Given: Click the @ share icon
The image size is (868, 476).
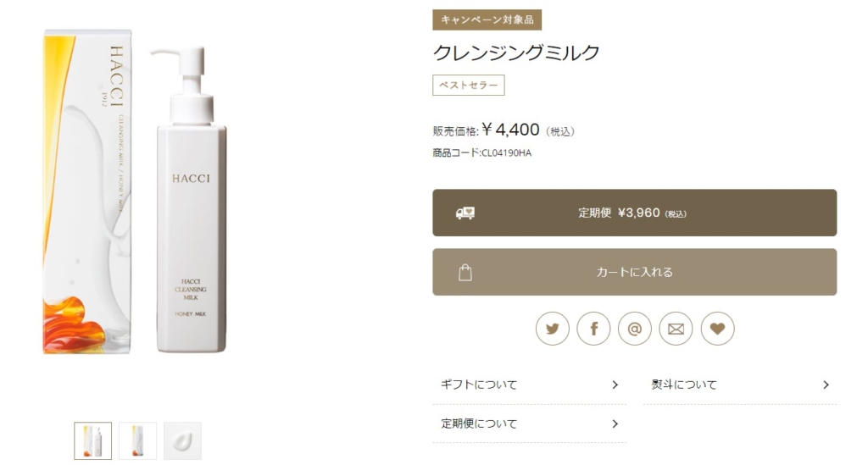Looking at the screenshot, I should (634, 329).
